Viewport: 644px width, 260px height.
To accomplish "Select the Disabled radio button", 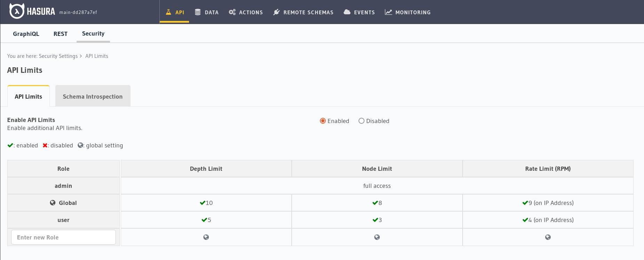I will point(361,121).
